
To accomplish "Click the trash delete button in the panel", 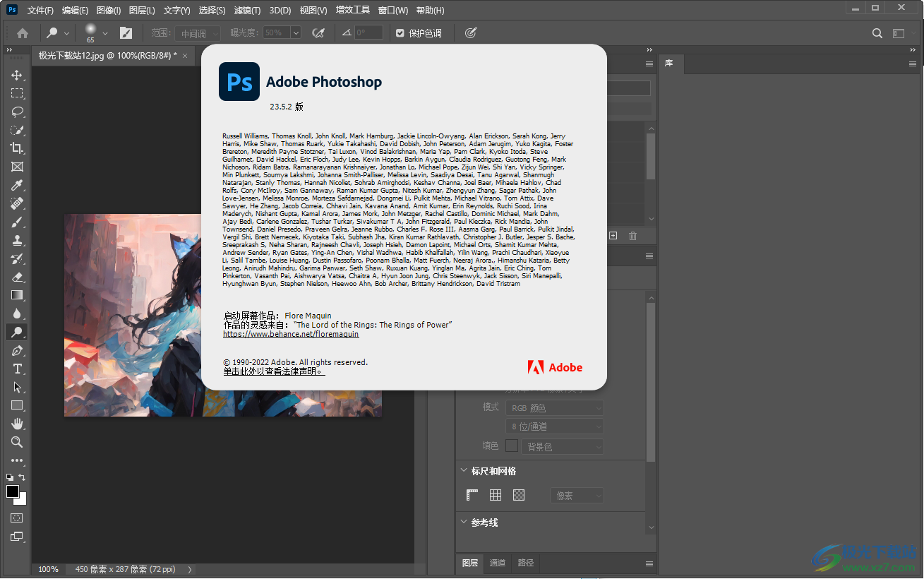I will tap(632, 236).
